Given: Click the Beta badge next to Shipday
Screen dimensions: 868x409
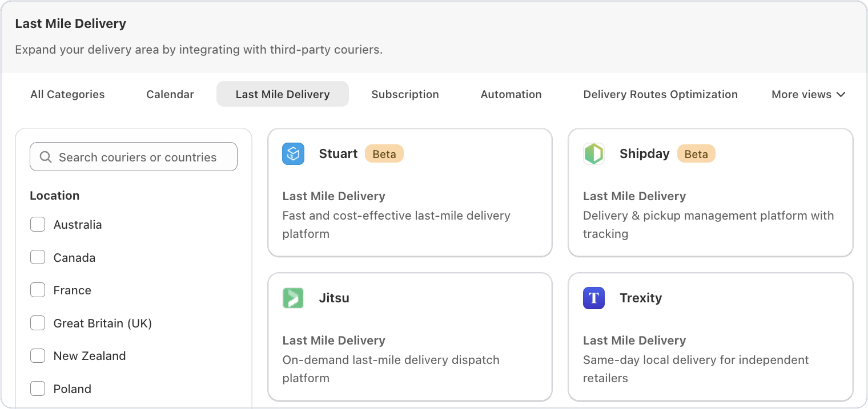Looking at the screenshot, I should (x=696, y=154).
